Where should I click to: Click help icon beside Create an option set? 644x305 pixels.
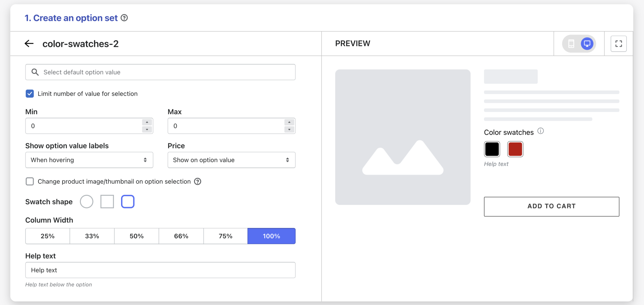coord(124,18)
